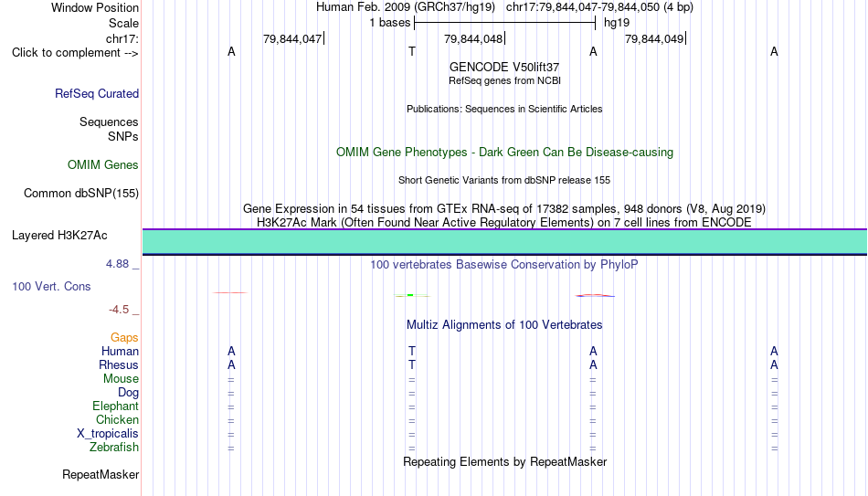Click the 79,844,047 position marker
868x496 pixels.
click(x=293, y=38)
